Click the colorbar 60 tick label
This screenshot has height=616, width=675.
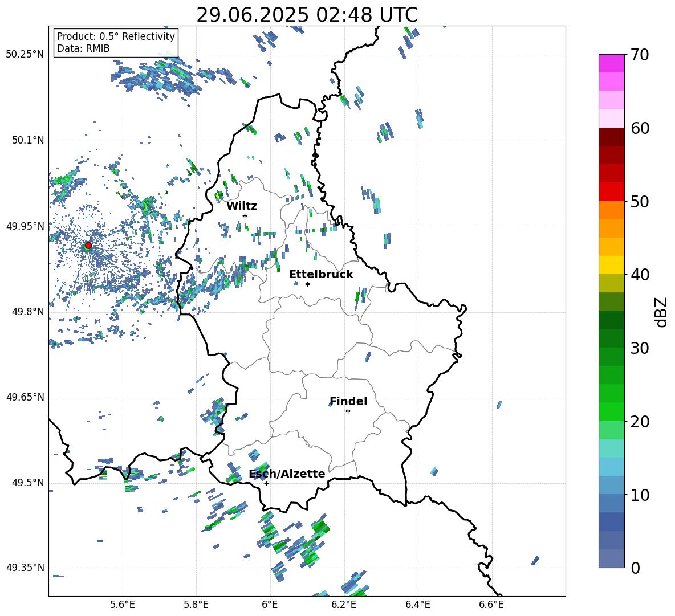pos(640,128)
